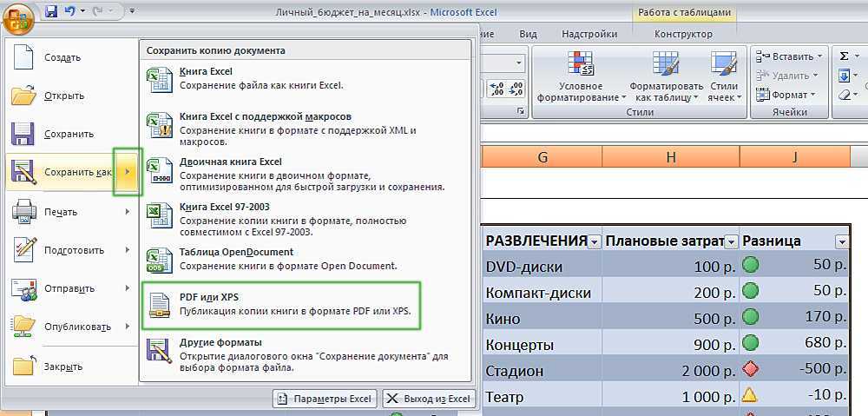Save as Двоичная книга Excel

pyautogui.click(x=306, y=174)
